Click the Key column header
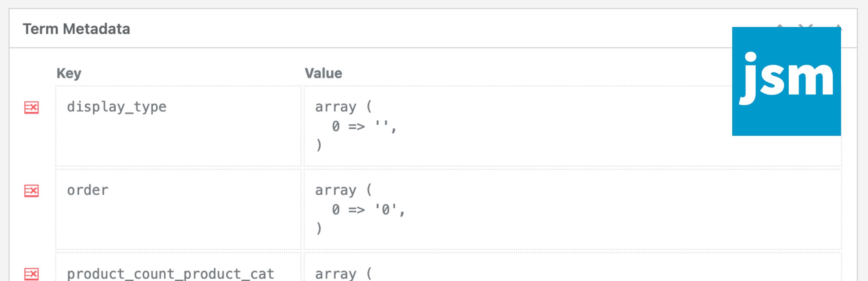This screenshot has height=281, width=868. click(x=69, y=73)
